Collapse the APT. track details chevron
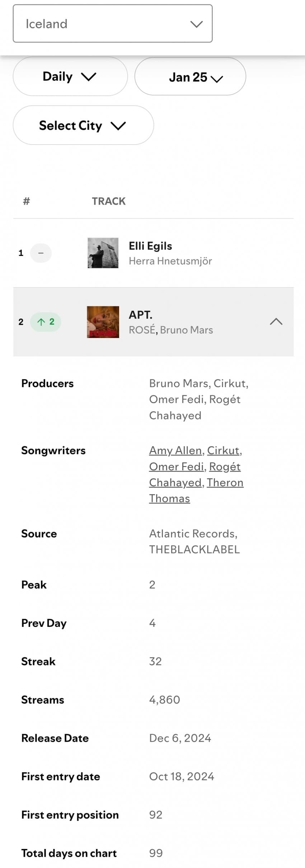The height and width of the screenshot is (868, 305). 276,322
